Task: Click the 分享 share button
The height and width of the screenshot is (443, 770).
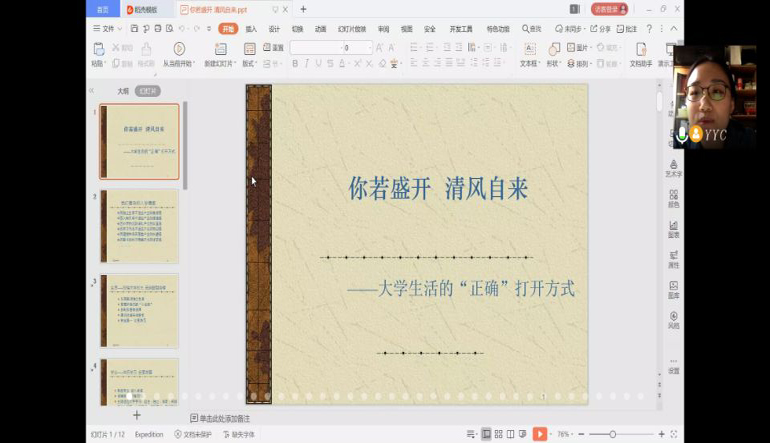Action: point(600,29)
